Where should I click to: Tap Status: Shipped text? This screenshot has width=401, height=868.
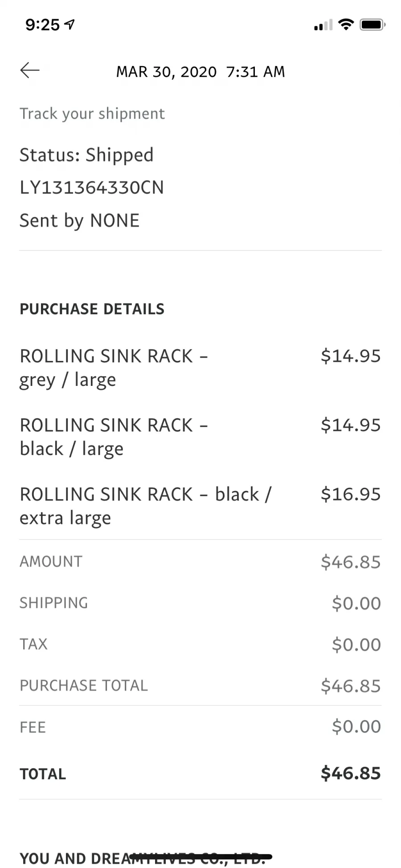click(86, 155)
